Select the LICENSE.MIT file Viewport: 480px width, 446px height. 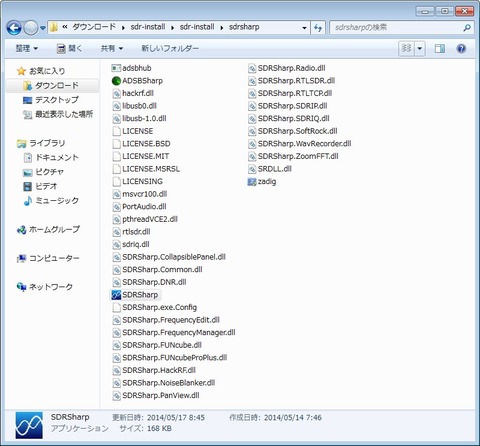click(x=141, y=156)
